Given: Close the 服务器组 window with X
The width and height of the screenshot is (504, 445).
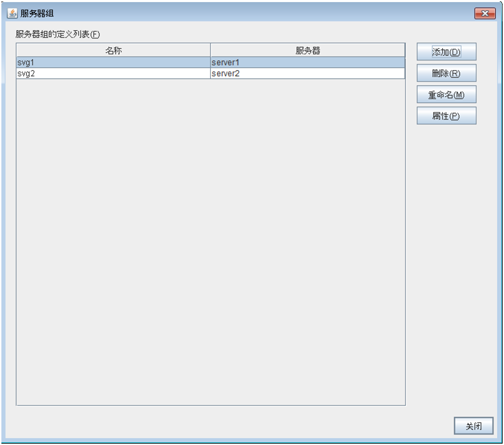Looking at the screenshot, I should point(485,13).
